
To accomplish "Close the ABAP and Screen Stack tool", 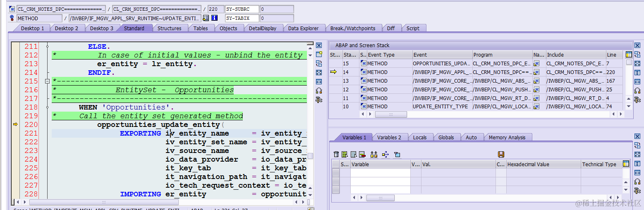I will 637,45.
